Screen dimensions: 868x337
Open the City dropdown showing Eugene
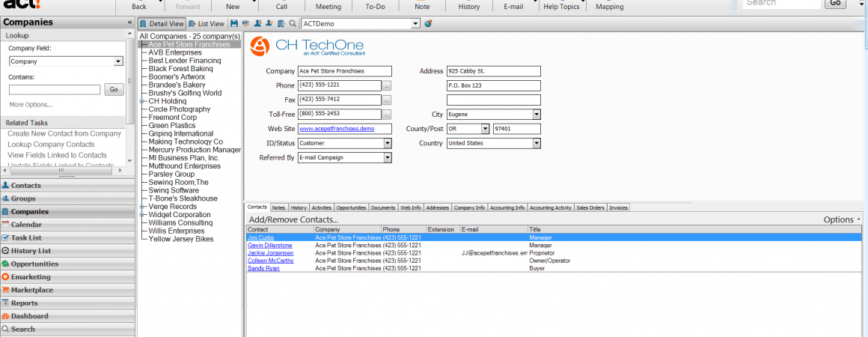(x=537, y=114)
